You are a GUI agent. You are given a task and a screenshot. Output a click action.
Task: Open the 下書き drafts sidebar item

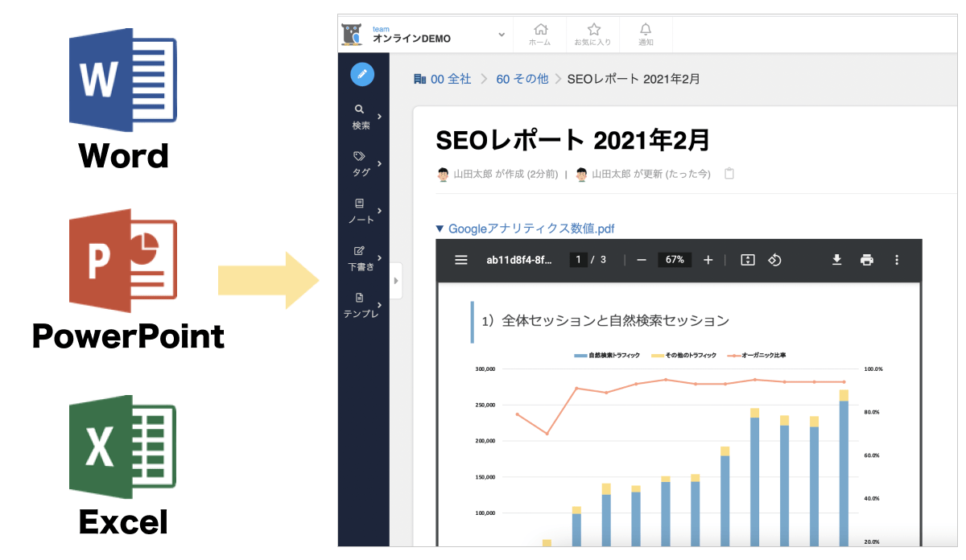[x=361, y=258]
